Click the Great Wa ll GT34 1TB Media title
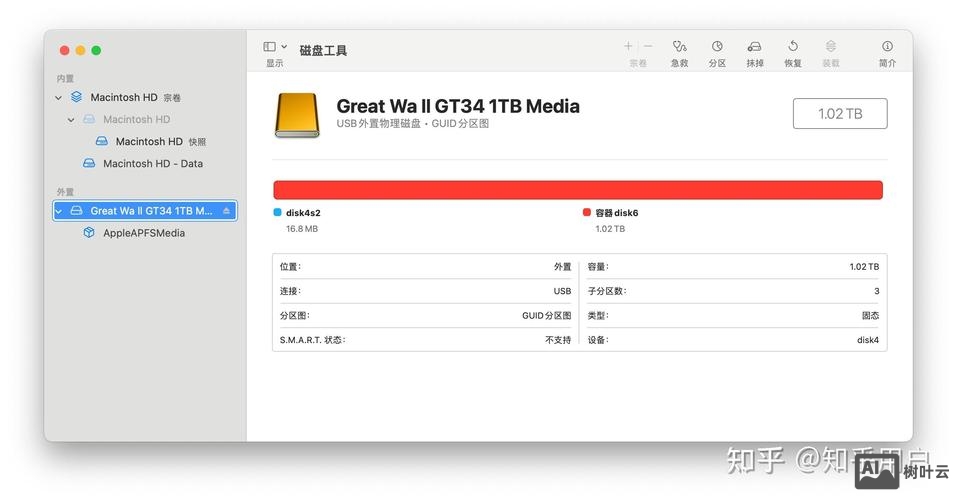The image size is (957, 500). point(458,106)
